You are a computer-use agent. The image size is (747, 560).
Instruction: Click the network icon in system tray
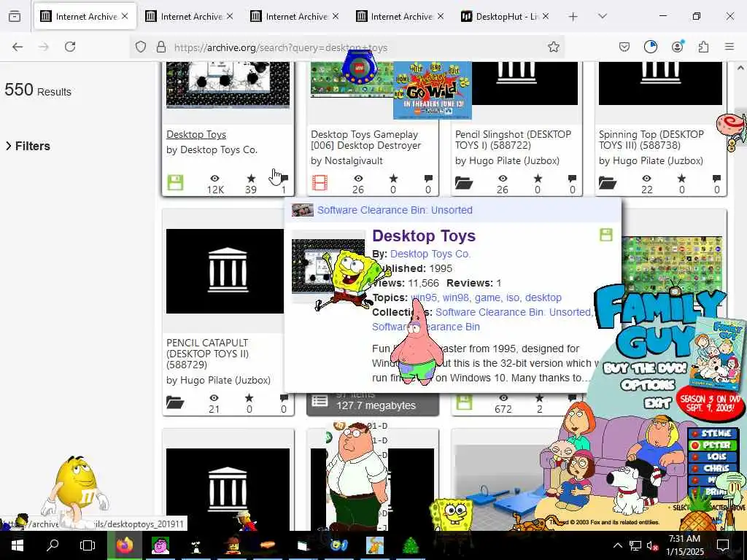coord(635,545)
